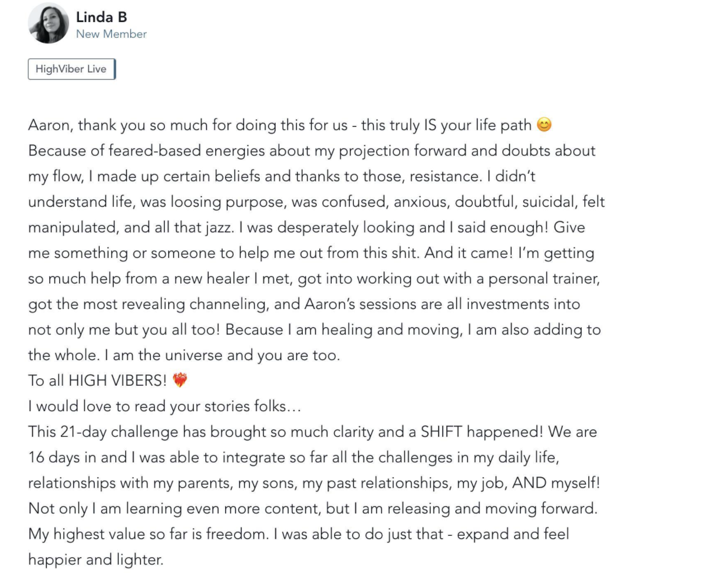Image resolution: width=724 pixels, height=588 pixels.
Task: Select the HighViber Live tag
Action: (71, 69)
